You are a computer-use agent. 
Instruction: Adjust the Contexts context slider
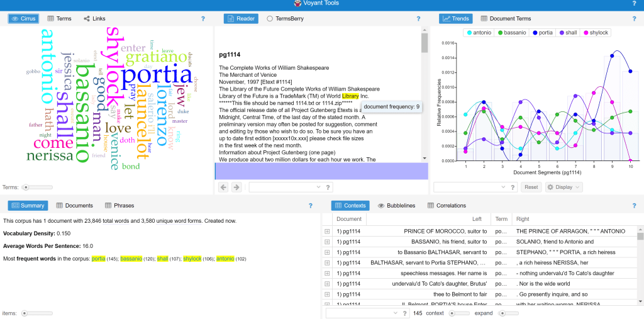coord(459,313)
